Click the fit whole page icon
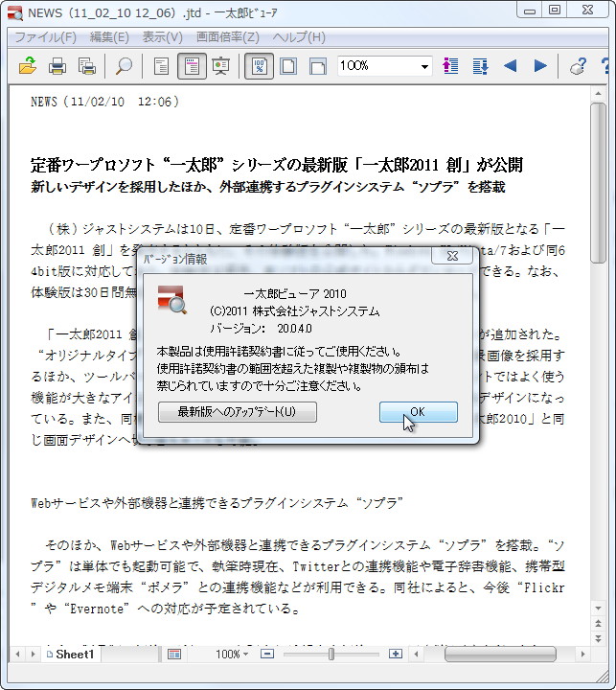Image resolution: width=616 pixels, height=690 pixels. (x=288, y=66)
